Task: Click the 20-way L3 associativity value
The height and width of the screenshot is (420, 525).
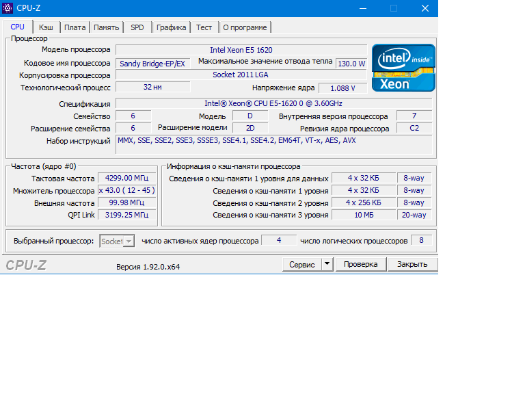Action: tap(414, 215)
